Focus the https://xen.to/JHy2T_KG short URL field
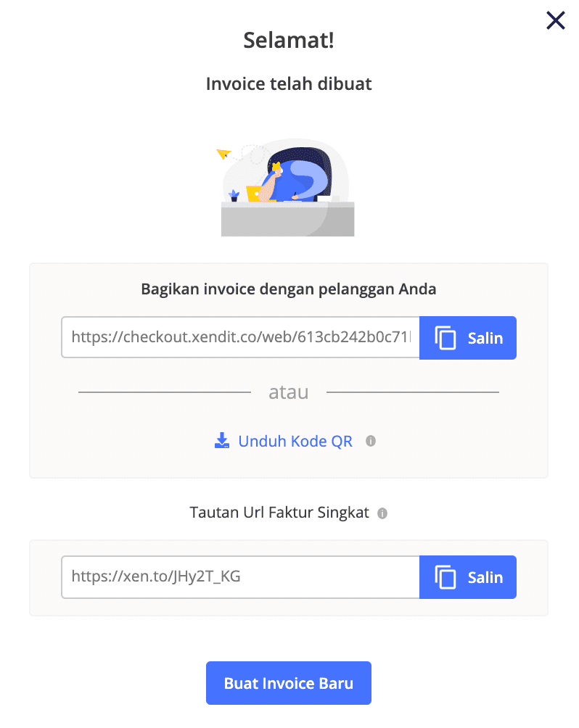The height and width of the screenshot is (728, 579). tap(240, 577)
